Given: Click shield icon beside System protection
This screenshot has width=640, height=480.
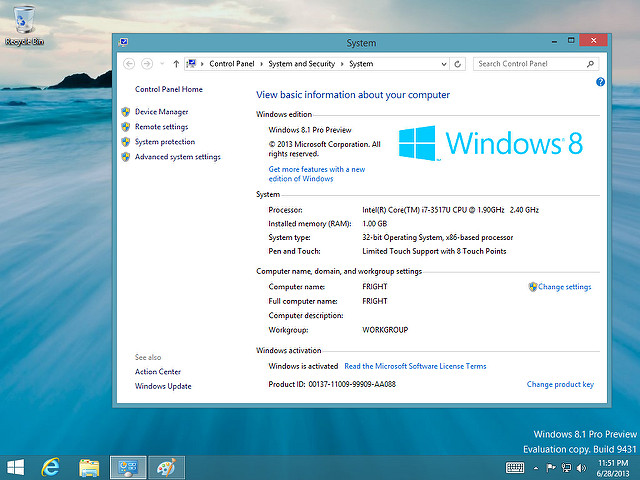Looking at the screenshot, I should point(126,142).
